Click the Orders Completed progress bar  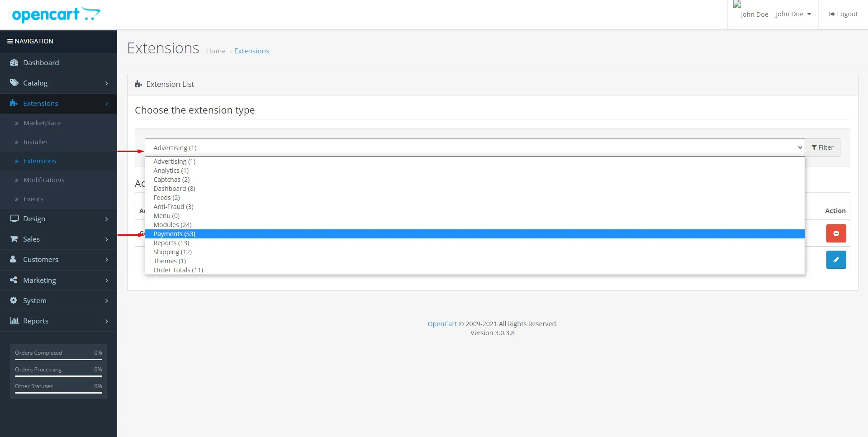tap(58, 359)
